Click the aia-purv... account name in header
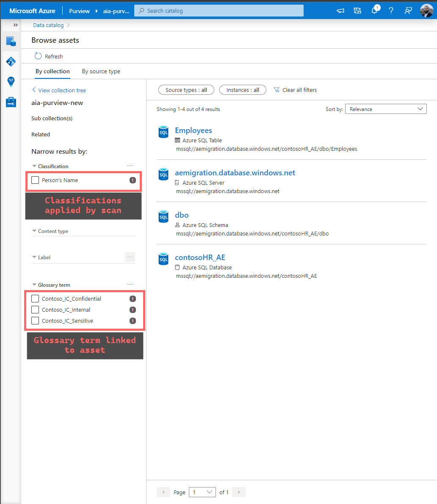 [x=116, y=11]
